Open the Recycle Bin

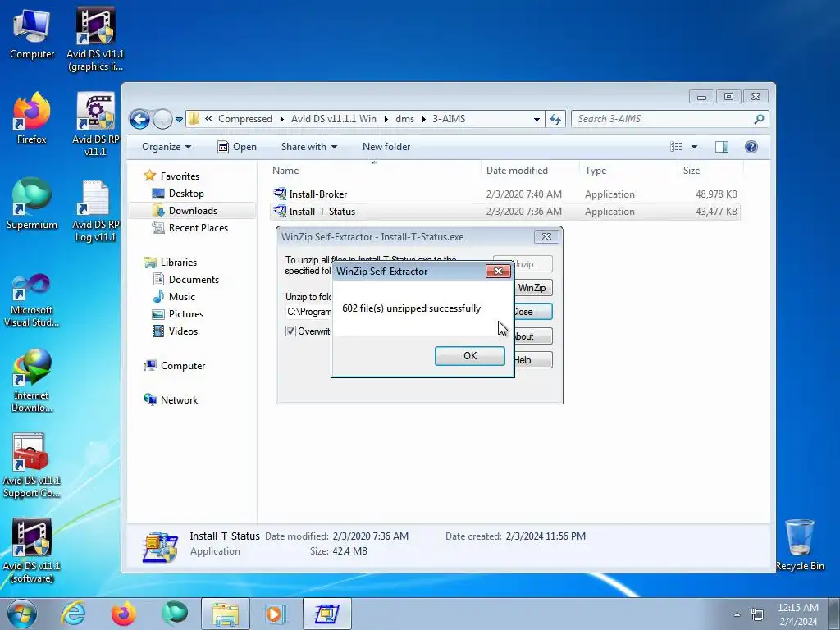(800, 545)
